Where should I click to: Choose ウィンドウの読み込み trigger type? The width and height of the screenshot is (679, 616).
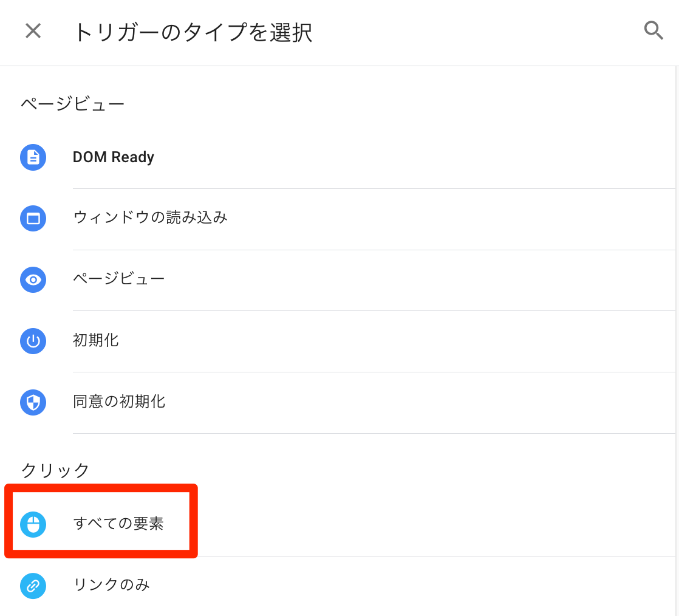click(150, 217)
